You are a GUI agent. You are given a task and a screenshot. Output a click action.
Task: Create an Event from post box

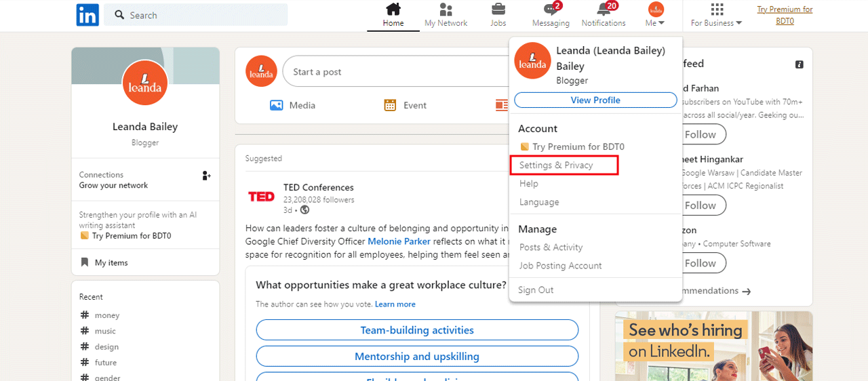click(x=405, y=105)
